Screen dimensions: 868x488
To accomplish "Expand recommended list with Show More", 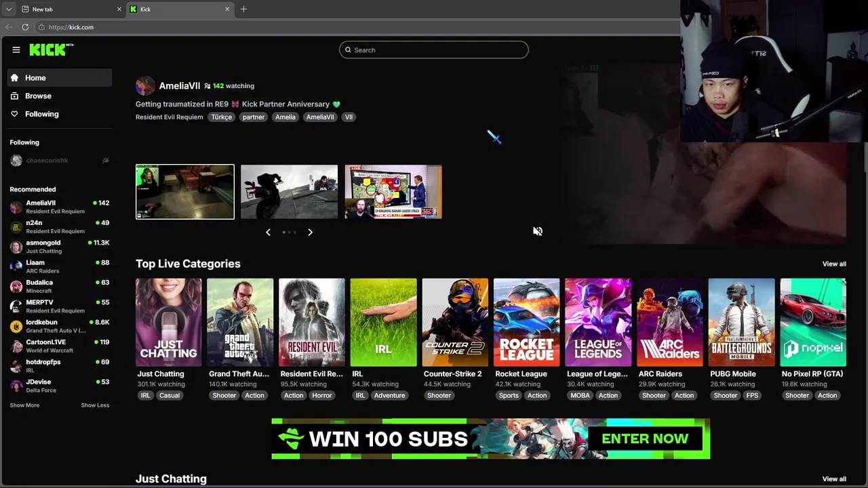I will [x=24, y=405].
